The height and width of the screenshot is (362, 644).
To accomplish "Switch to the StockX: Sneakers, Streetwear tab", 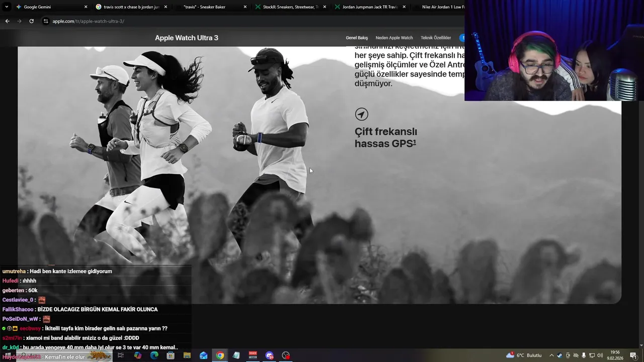I will [x=290, y=7].
